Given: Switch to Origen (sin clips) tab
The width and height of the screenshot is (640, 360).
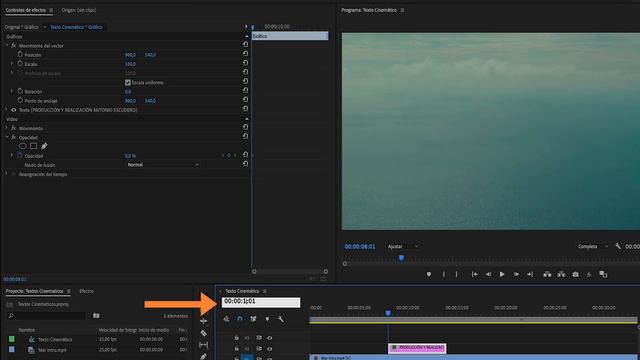Looking at the screenshot, I should click(79, 10).
